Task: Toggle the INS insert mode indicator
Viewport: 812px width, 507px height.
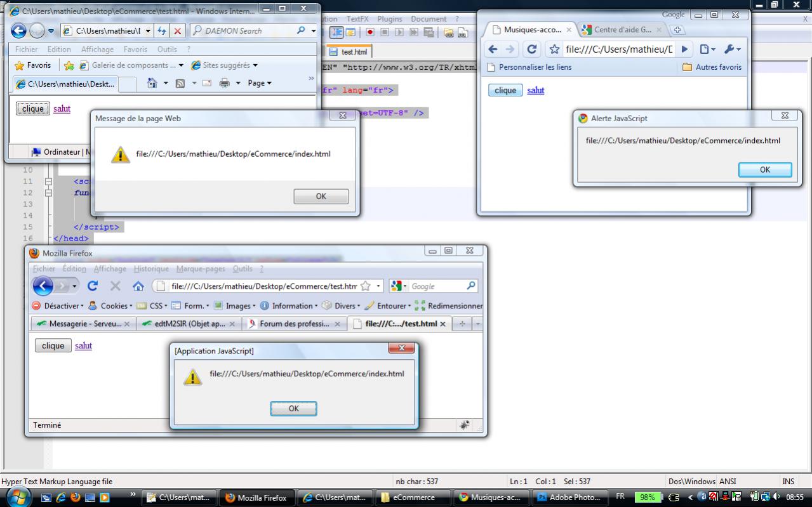Action: (x=789, y=482)
